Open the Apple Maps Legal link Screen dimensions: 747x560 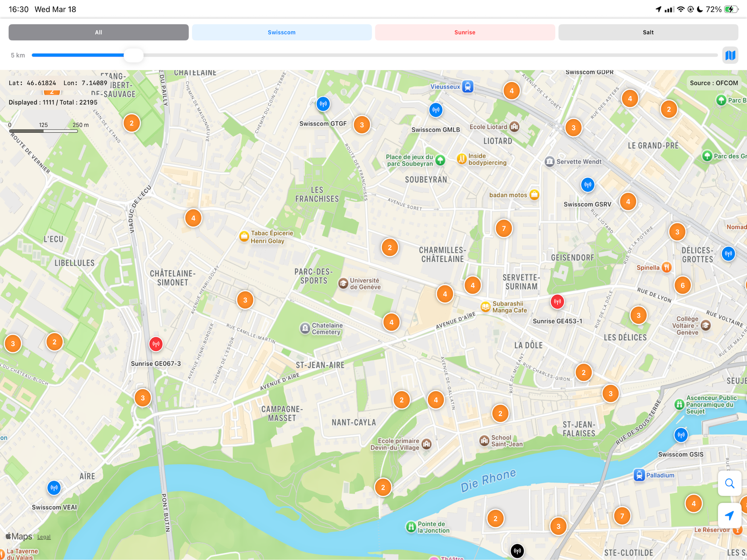44,537
